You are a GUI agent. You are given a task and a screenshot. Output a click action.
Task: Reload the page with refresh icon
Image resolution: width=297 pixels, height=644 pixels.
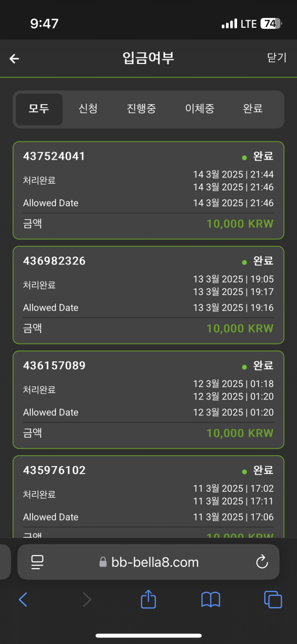(261, 562)
